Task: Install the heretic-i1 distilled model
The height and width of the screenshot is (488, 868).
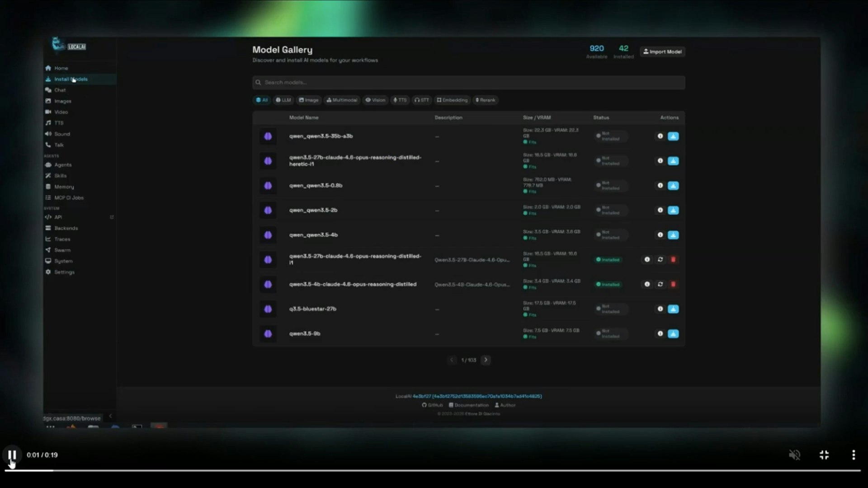Action: pos(673,161)
